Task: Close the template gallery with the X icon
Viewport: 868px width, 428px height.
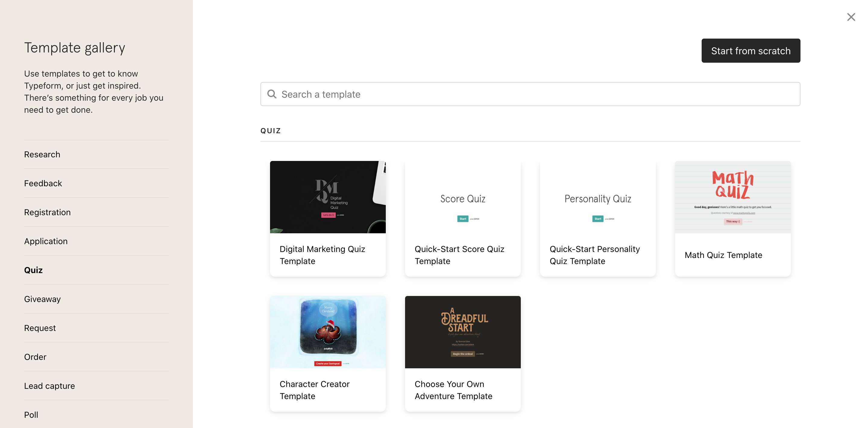Action: (x=851, y=17)
